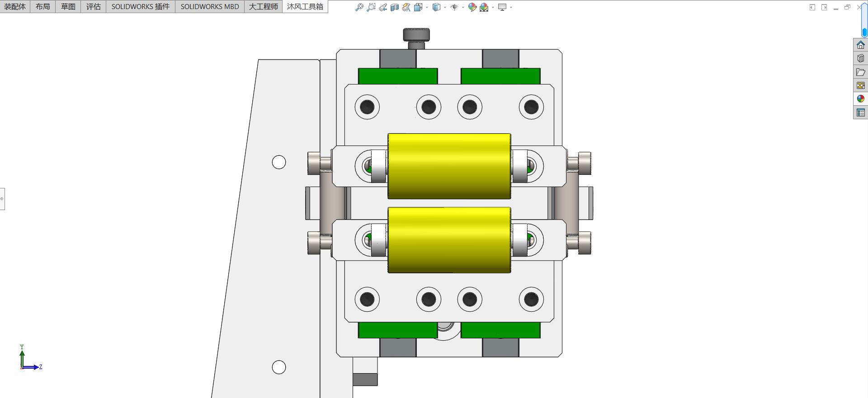Select Zoom to Area tool
Screen dimensions: 868x398
[371, 7]
